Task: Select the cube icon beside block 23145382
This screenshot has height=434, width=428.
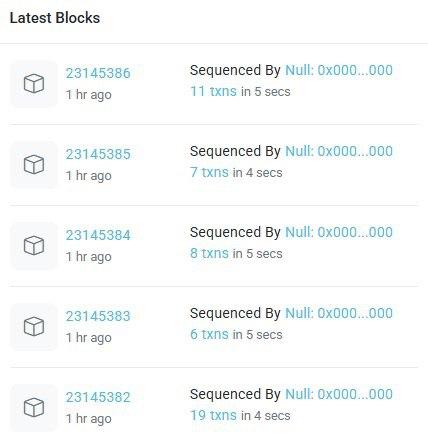Action: click(x=34, y=408)
